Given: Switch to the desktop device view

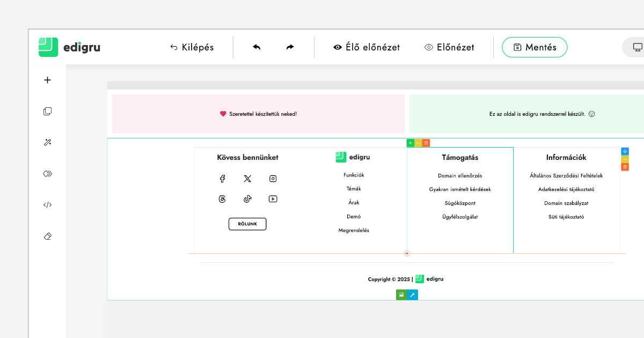Looking at the screenshot, I should pos(638,47).
